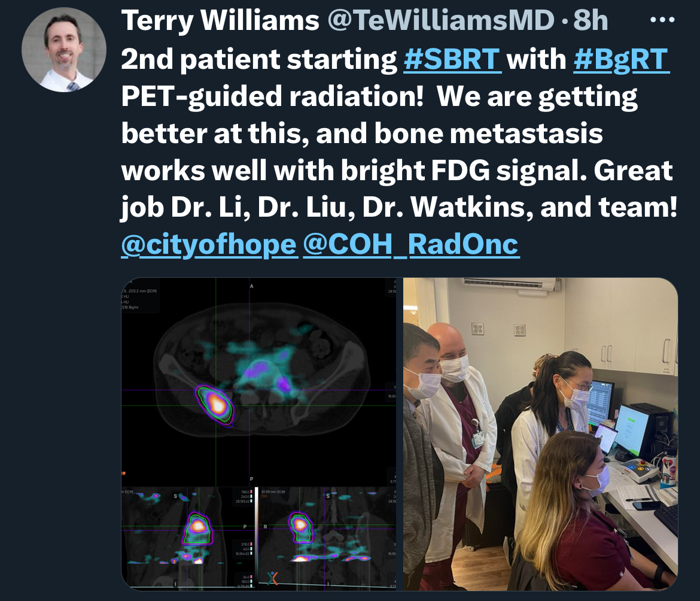Open the @COH_RadOnc mention

tap(410, 244)
